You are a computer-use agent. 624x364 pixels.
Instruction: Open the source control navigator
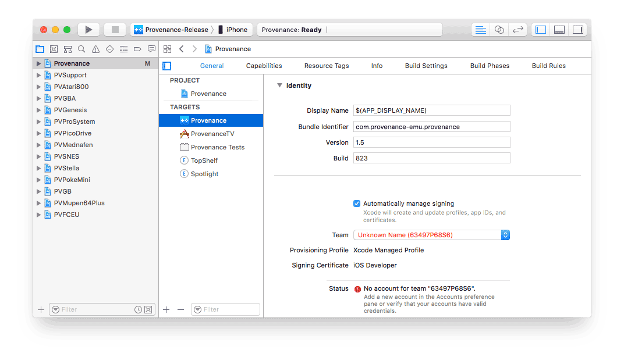coord(54,49)
